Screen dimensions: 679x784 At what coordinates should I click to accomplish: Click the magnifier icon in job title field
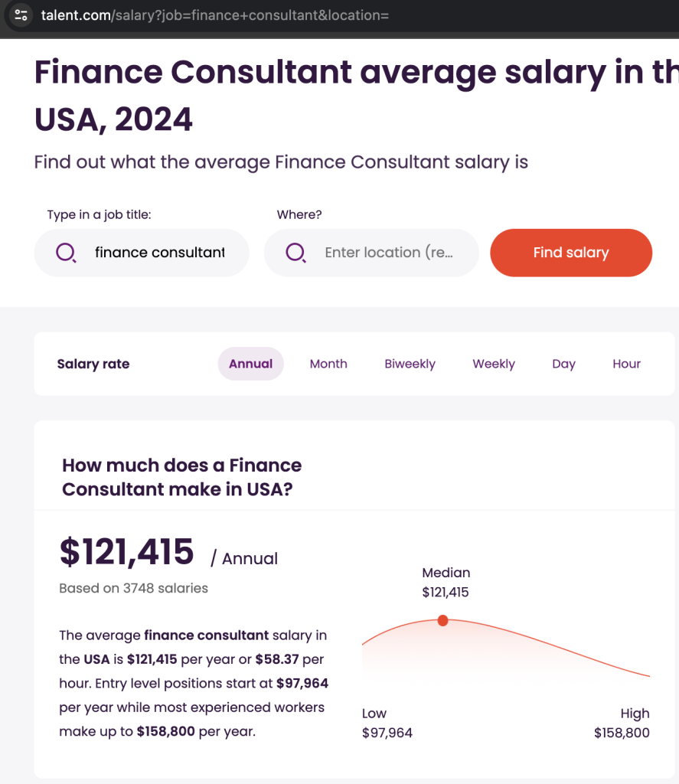(66, 253)
